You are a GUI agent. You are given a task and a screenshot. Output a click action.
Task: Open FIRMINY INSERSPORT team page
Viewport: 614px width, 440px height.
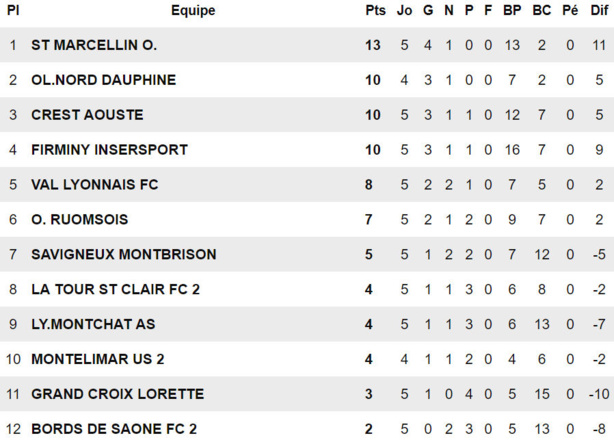109,150
